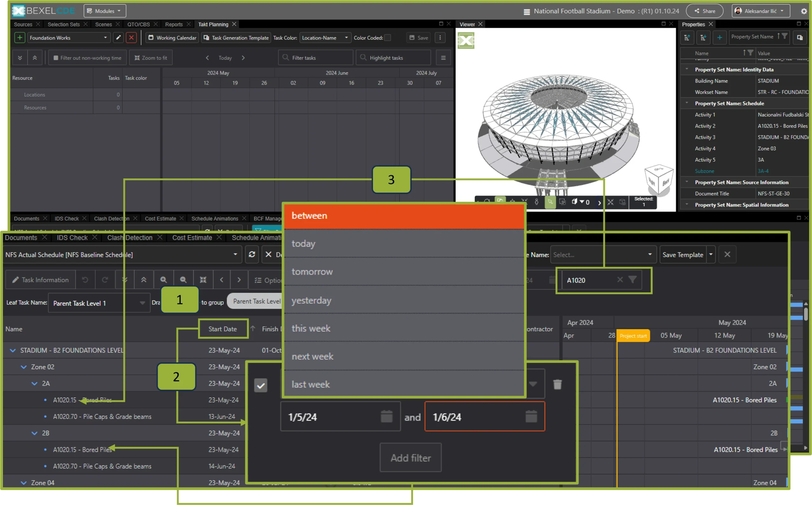Open settings gear in top bar
Screen dimensions: 812x505
click(x=804, y=11)
